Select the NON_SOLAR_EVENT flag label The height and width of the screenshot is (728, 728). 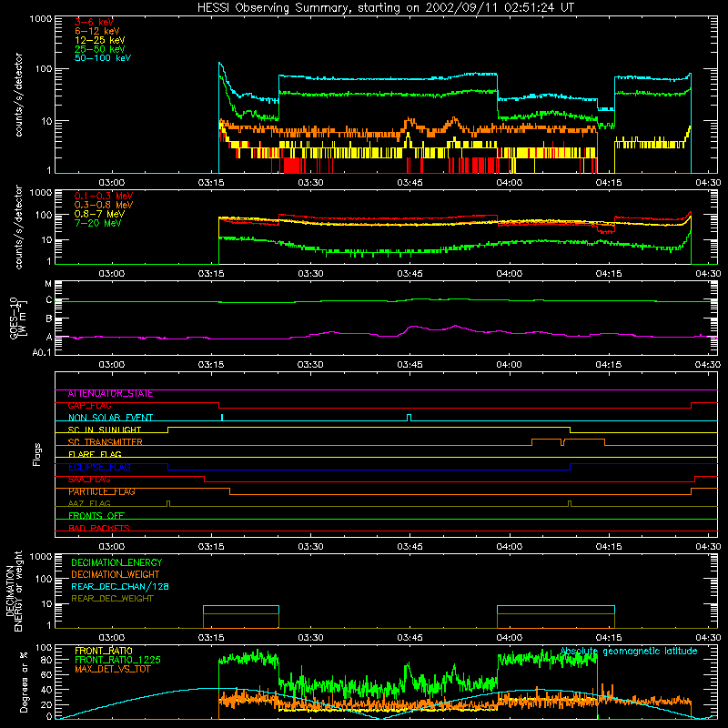(x=110, y=418)
